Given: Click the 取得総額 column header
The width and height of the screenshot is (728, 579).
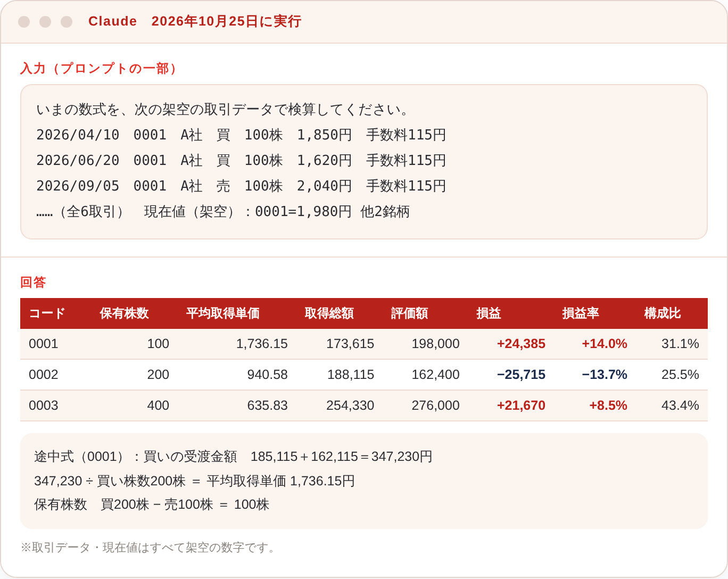Looking at the screenshot, I should coord(329,313).
